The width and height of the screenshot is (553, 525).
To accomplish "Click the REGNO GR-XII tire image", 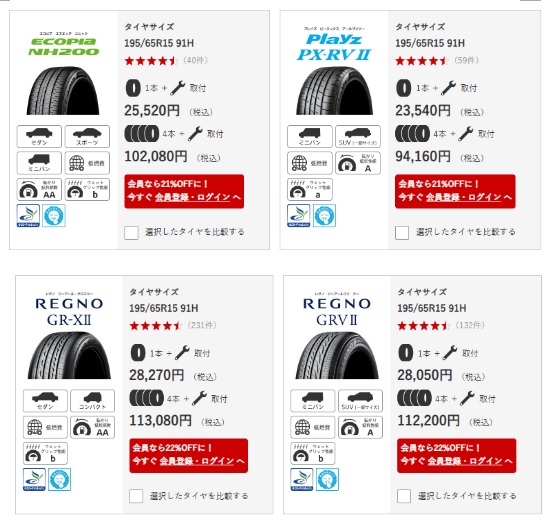I will pyautogui.click(x=69, y=356).
